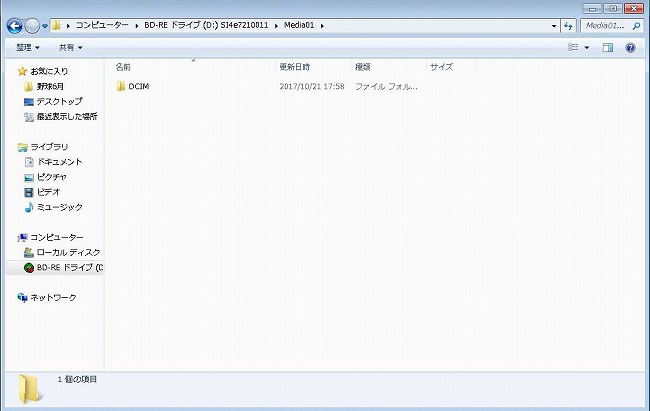The height and width of the screenshot is (411, 650).
Task: Open the help question mark icon
Action: [631, 47]
